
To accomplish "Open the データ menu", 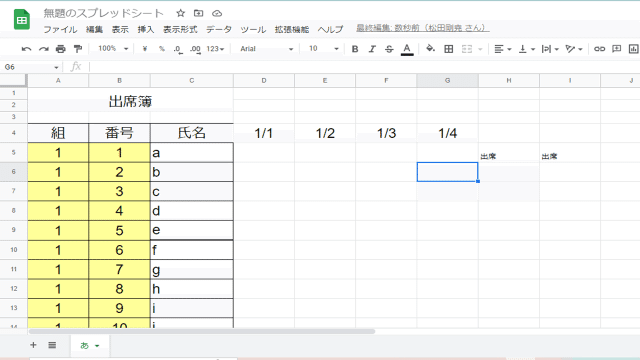I will click(219, 29).
